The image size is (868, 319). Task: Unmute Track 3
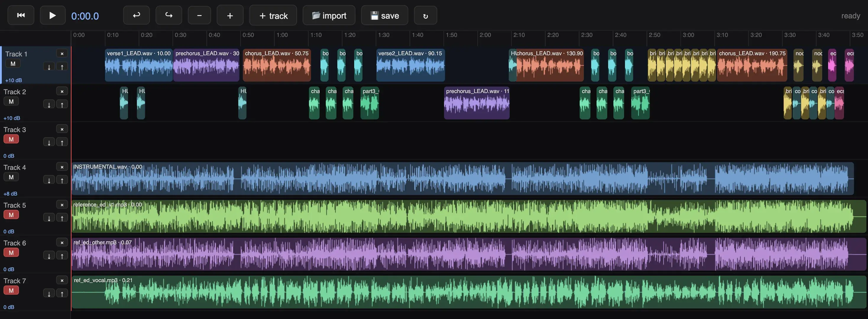click(11, 139)
